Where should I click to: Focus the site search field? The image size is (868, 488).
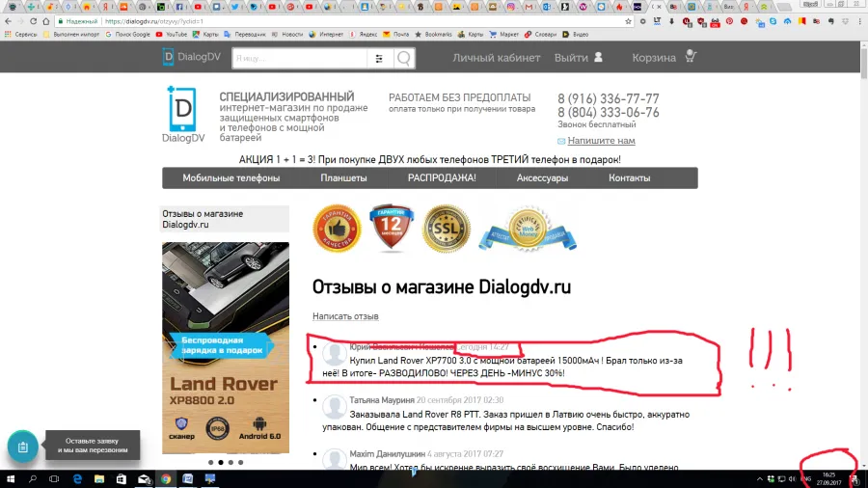(300, 58)
